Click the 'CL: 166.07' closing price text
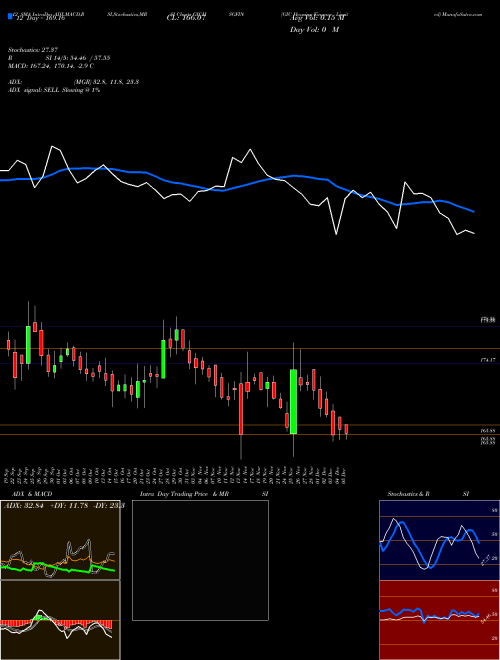The width and height of the screenshot is (500, 660). coord(186,18)
